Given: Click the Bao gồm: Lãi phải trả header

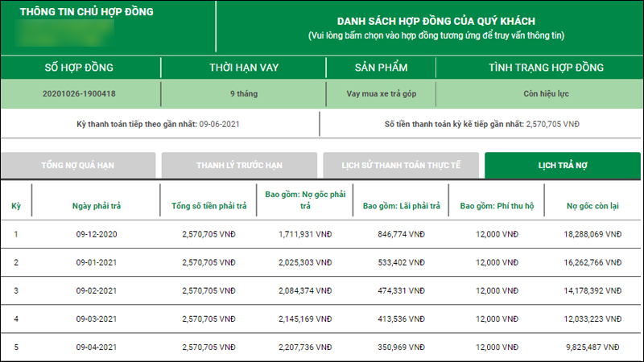Looking at the screenshot, I should (401, 206).
